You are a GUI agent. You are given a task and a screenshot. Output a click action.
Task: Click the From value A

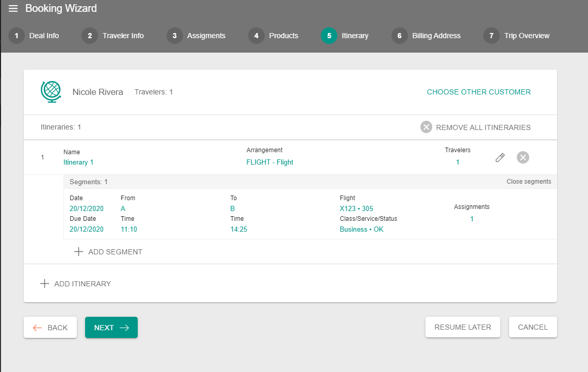click(x=123, y=208)
